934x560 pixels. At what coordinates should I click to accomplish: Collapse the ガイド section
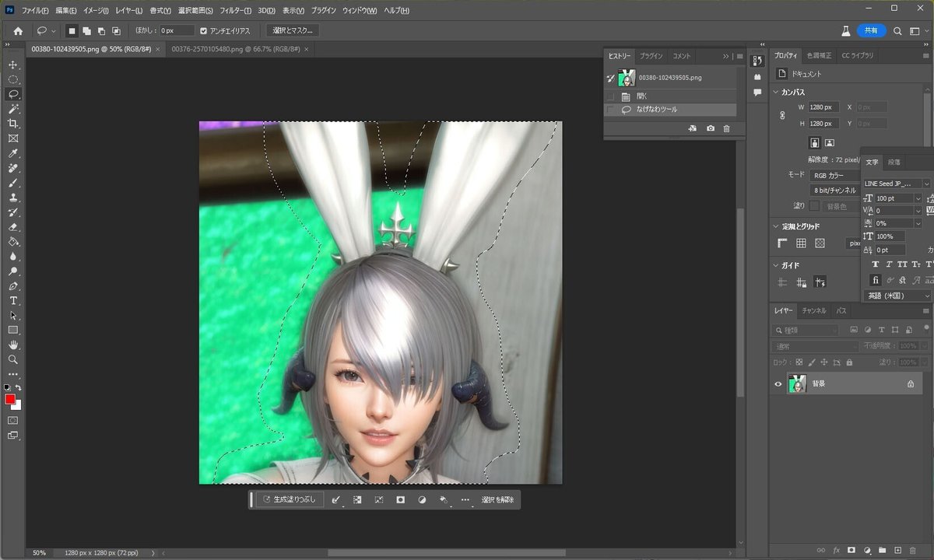click(x=776, y=265)
